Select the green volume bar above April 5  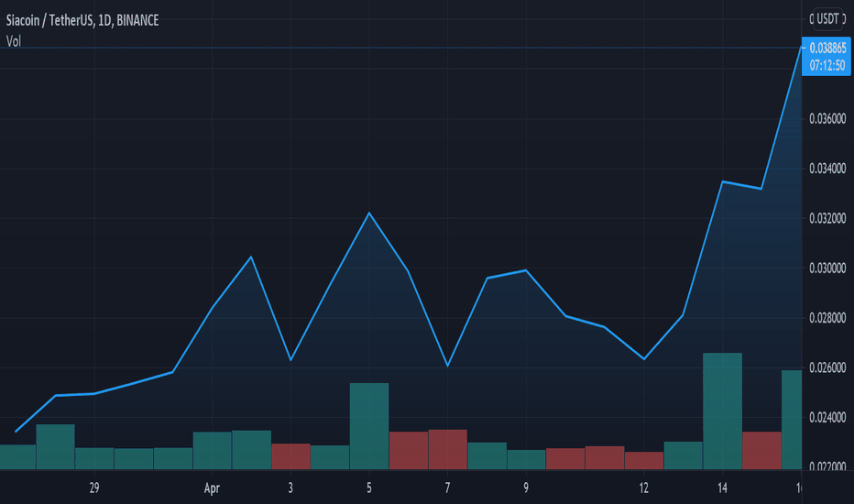pos(369,426)
